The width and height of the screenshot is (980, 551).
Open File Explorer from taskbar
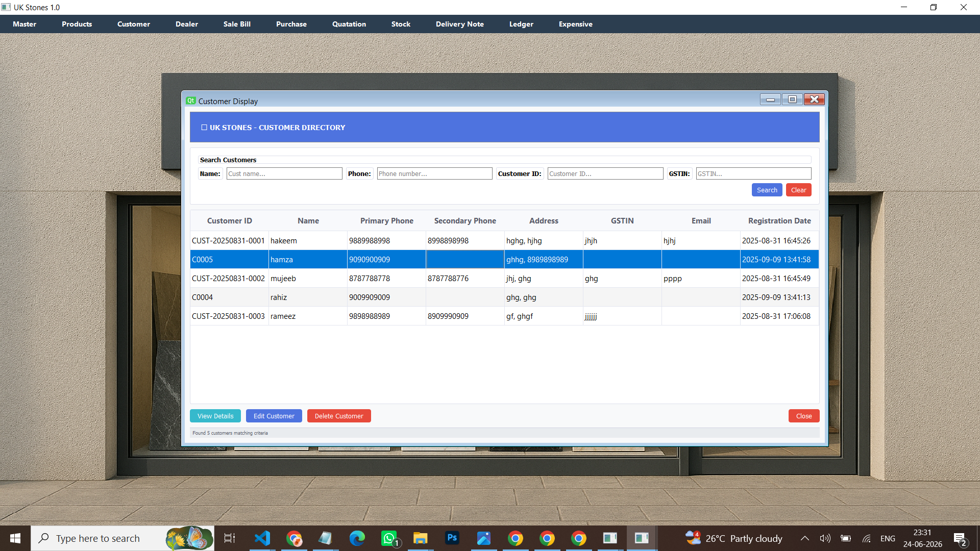pyautogui.click(x=421, y=538)
